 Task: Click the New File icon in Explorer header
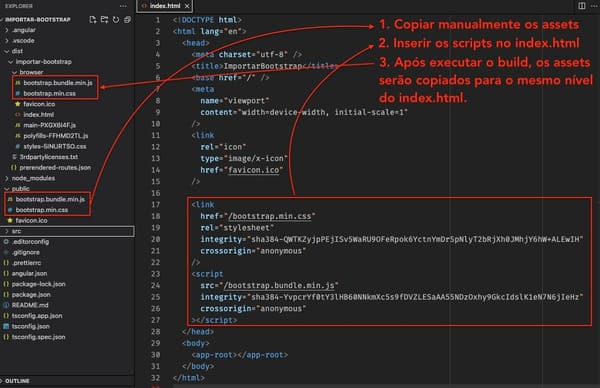tap(93, 20)
